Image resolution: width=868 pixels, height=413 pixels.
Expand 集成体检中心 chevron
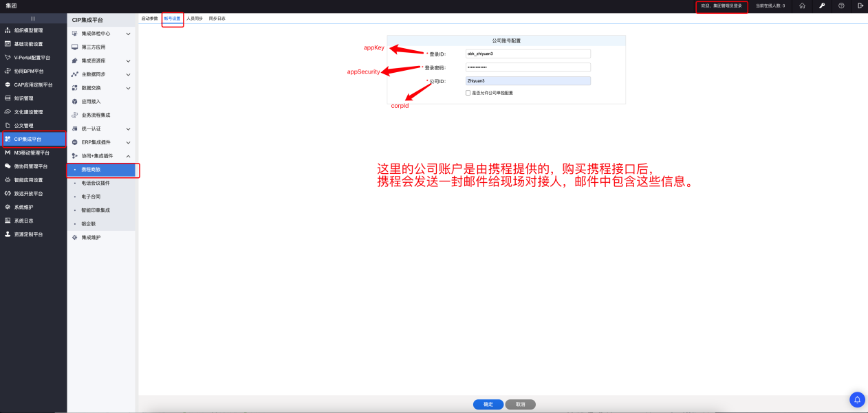pyautogui.click(x=128, y=34)
